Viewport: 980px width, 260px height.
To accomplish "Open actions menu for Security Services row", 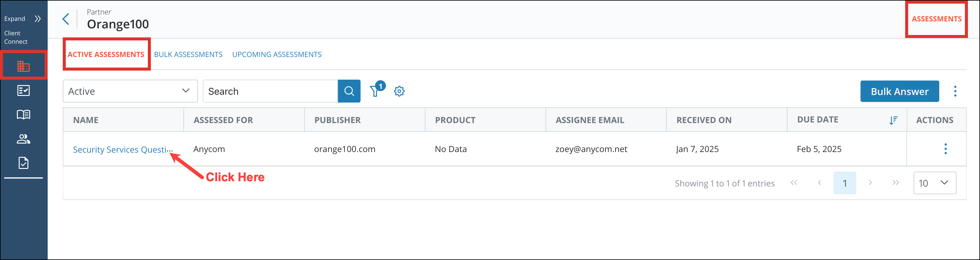I will [x=945, y=149].
